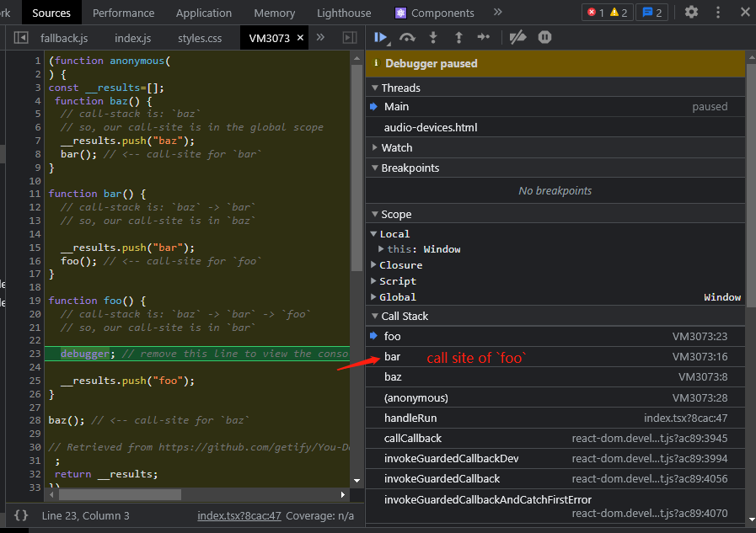
Task: Open the styles.css file tab
Action: point(200,39)
